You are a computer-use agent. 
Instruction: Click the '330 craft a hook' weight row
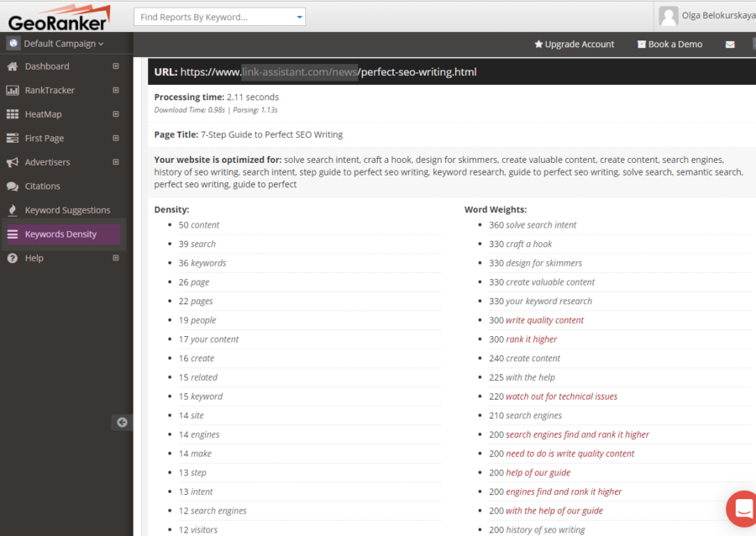[x=620, y=244]
